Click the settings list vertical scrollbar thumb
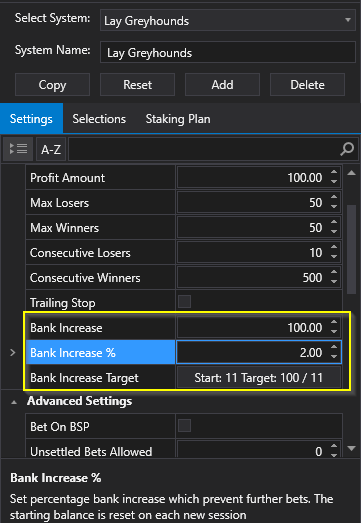Screen dimensions: 361x523 point(351,249)
